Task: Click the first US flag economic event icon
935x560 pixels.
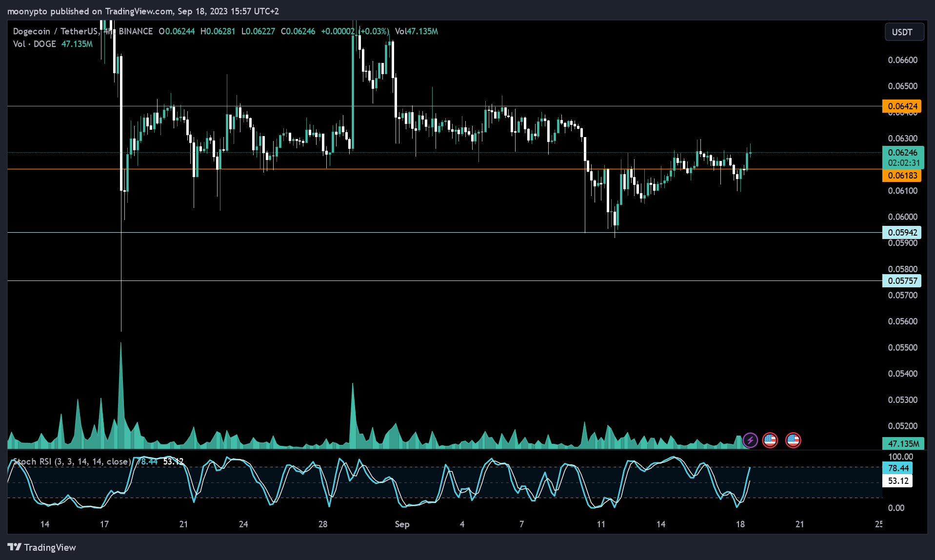Action: (x=770, y=440)
